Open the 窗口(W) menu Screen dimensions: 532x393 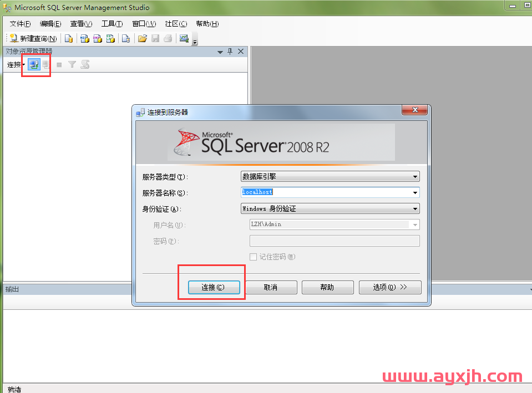tap(144, 24)
